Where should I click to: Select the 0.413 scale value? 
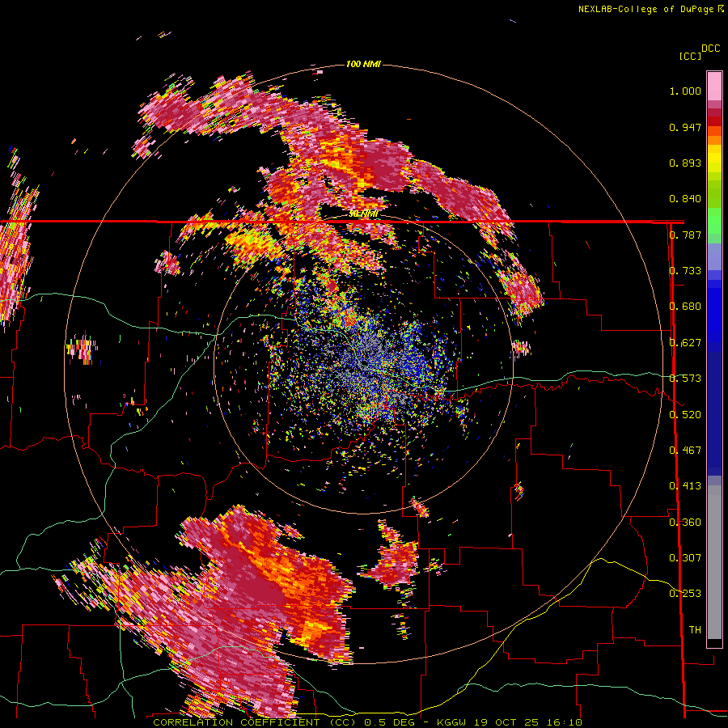click(685, 486)
